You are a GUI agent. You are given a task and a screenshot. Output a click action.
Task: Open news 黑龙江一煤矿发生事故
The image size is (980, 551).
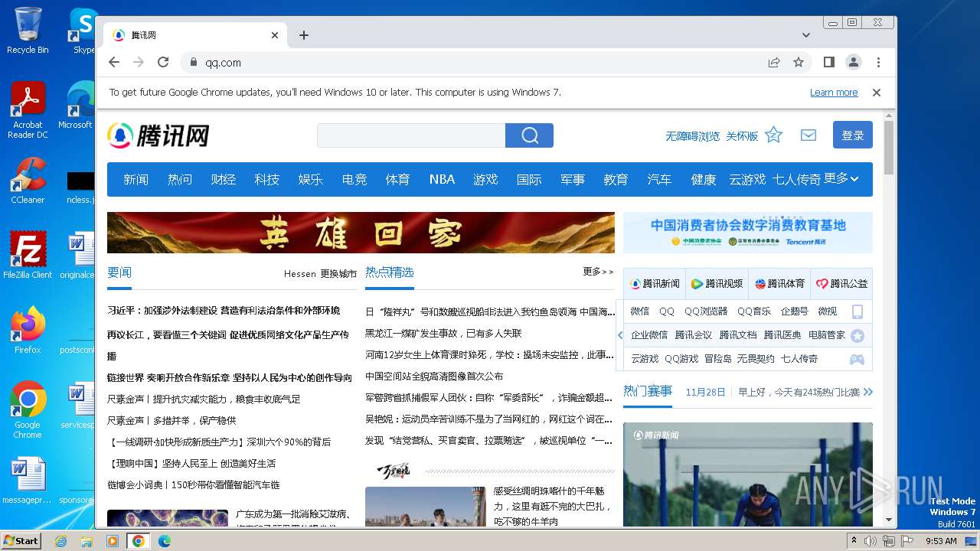pos(443,334)
